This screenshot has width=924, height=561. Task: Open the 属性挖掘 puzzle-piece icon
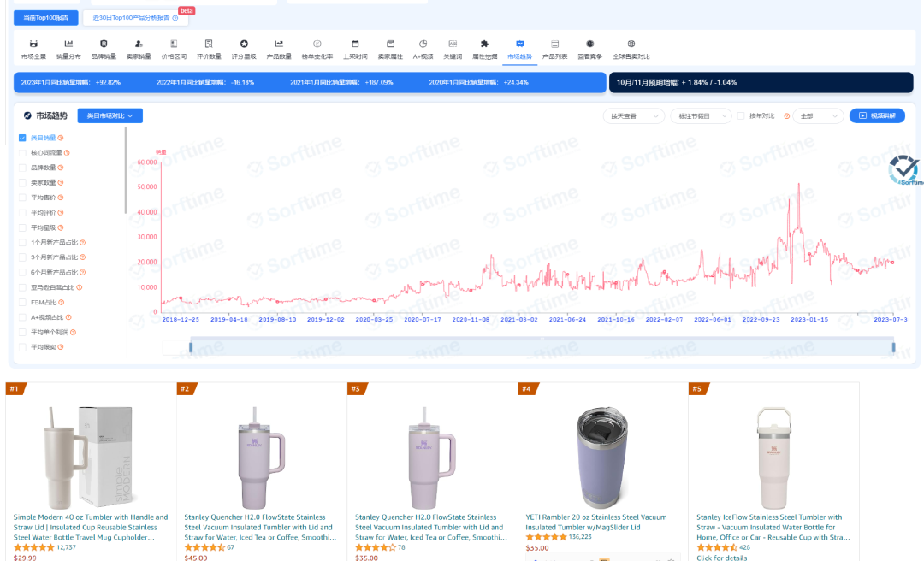pyautogui.click(x=484, y=44)
